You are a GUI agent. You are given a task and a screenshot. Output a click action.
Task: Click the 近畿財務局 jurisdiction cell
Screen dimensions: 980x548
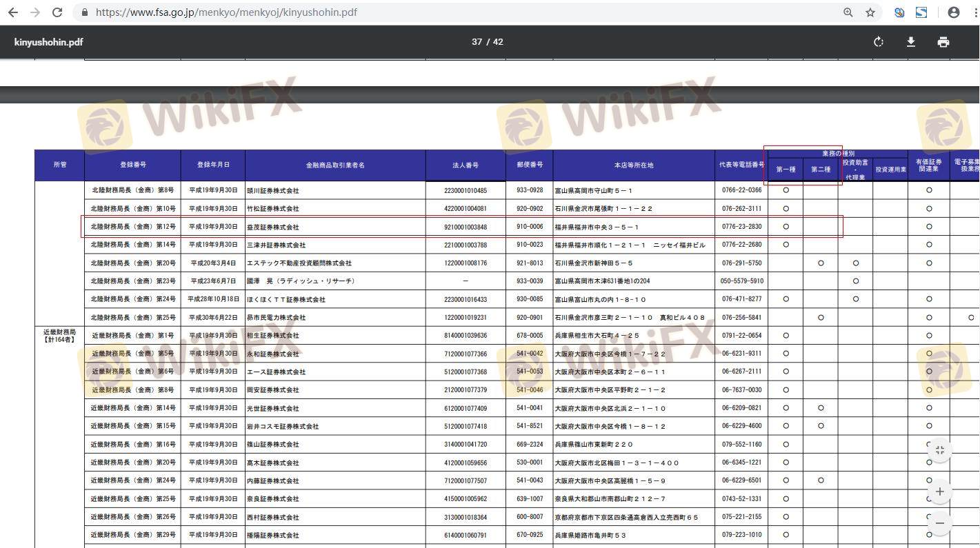click(x=59, y=336)
